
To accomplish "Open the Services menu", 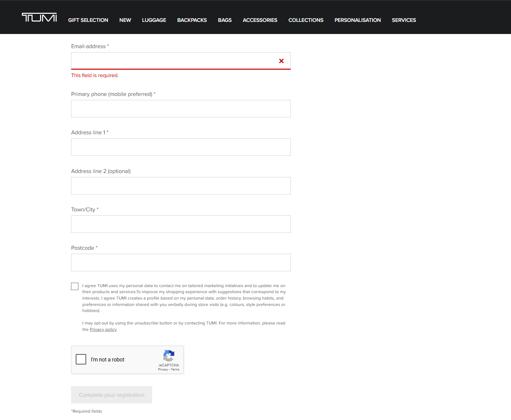I will 404,20.
